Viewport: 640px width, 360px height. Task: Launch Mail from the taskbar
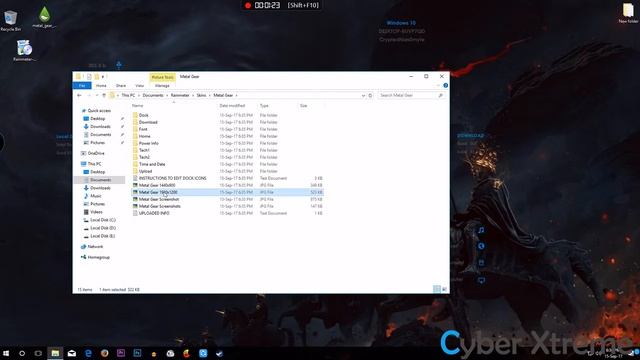72,353
